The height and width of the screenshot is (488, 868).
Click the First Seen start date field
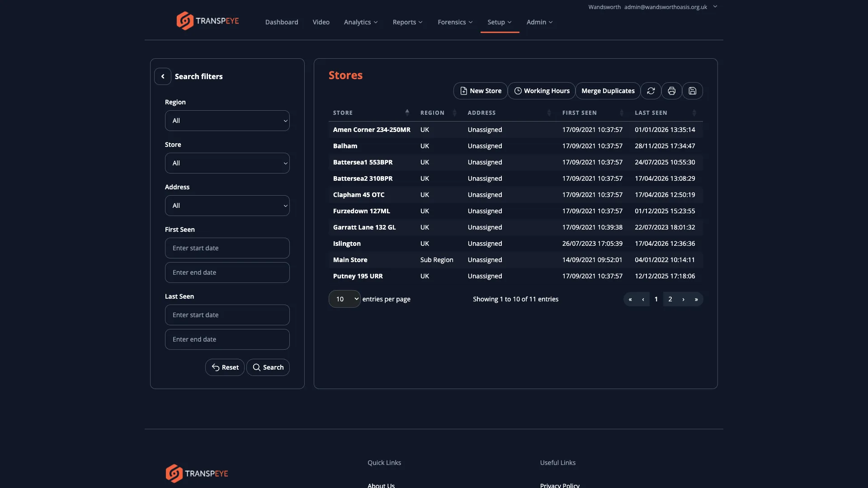pyautogui.click(x=227, y=248)
